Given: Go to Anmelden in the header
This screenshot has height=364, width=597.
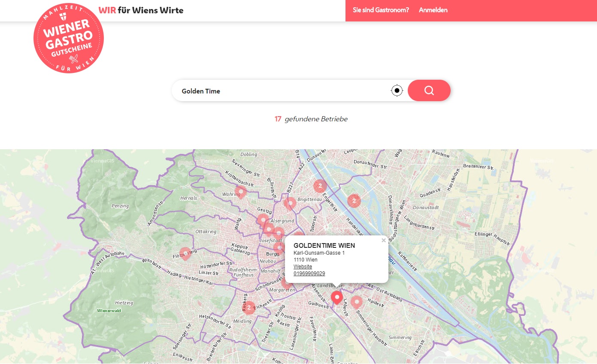Looking at the screenshot, I should 433,10.
